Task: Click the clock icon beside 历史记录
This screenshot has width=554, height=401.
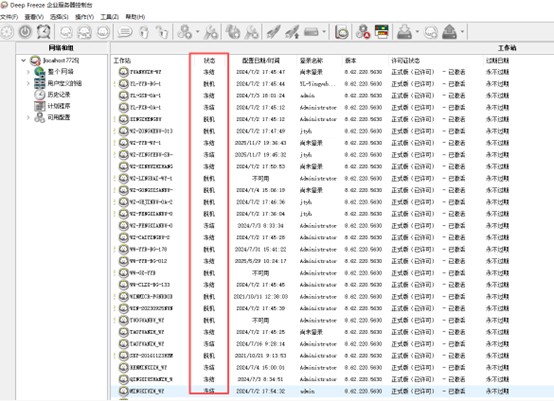Action: pyautogui.click(x=40, y=95)
